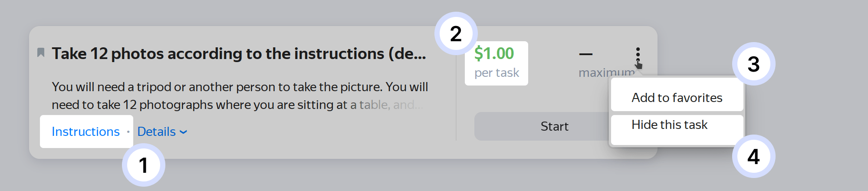Click the green $1.00 price amount
This screenshot has height=191, width=868.
click(494, 53)
